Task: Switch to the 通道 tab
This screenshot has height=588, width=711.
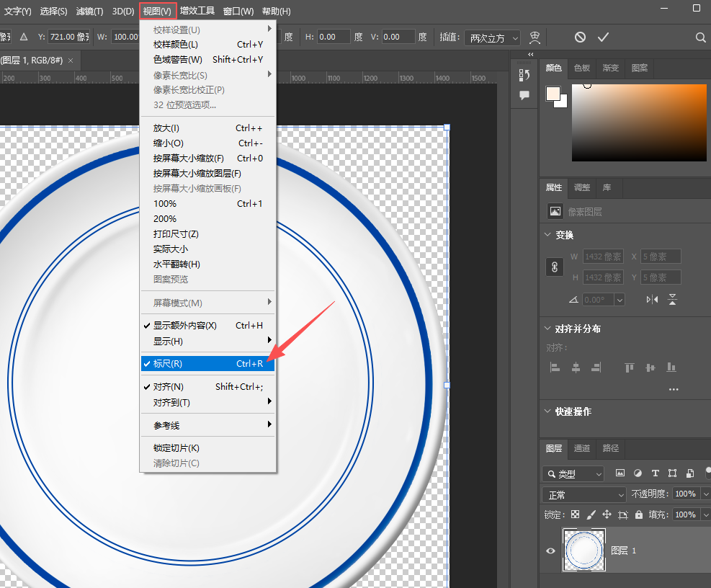Action: tap(582, 448)
